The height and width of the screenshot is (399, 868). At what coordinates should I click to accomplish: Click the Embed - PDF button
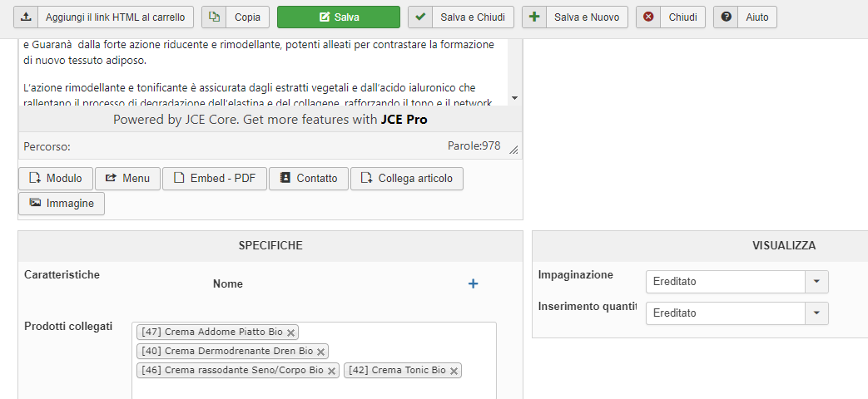(215, 179)
